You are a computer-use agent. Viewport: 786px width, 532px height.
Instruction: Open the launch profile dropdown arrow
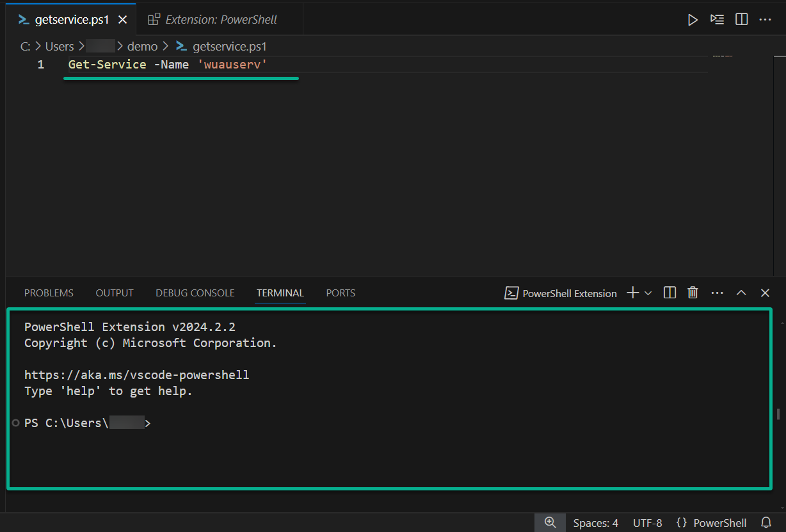[648, 293]
